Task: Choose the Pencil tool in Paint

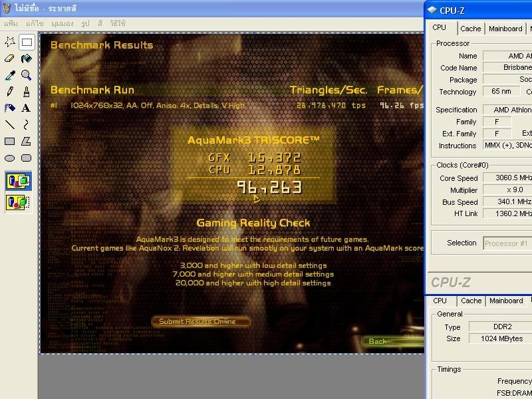Action: 10,92
